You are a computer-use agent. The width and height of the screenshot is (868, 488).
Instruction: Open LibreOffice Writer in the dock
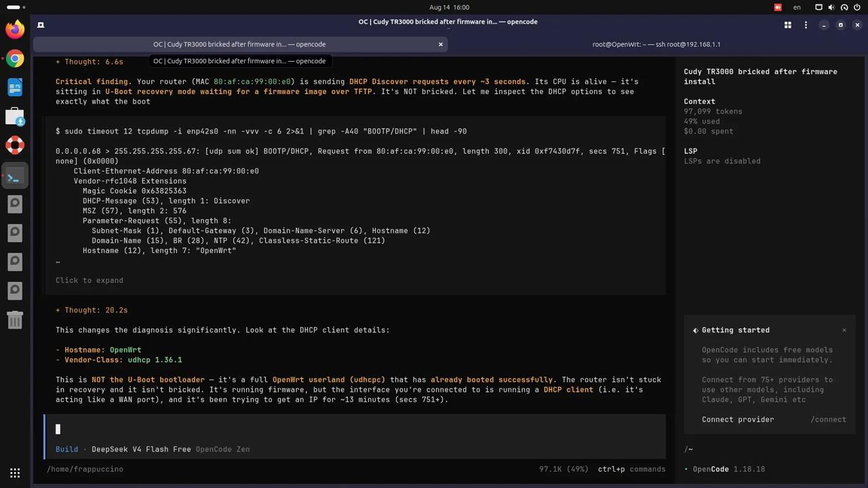[15, 87]
